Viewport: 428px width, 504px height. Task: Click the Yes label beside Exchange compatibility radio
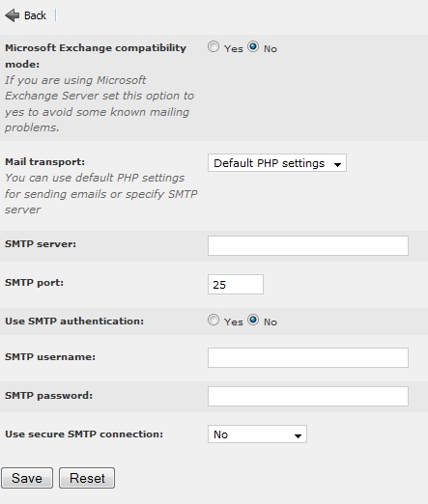[234, 48]
